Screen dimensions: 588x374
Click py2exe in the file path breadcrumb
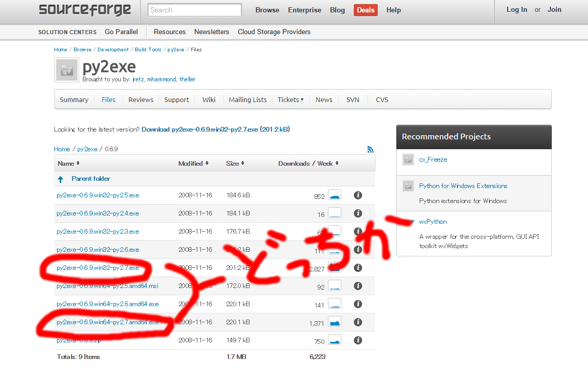[x=88, y=149]
